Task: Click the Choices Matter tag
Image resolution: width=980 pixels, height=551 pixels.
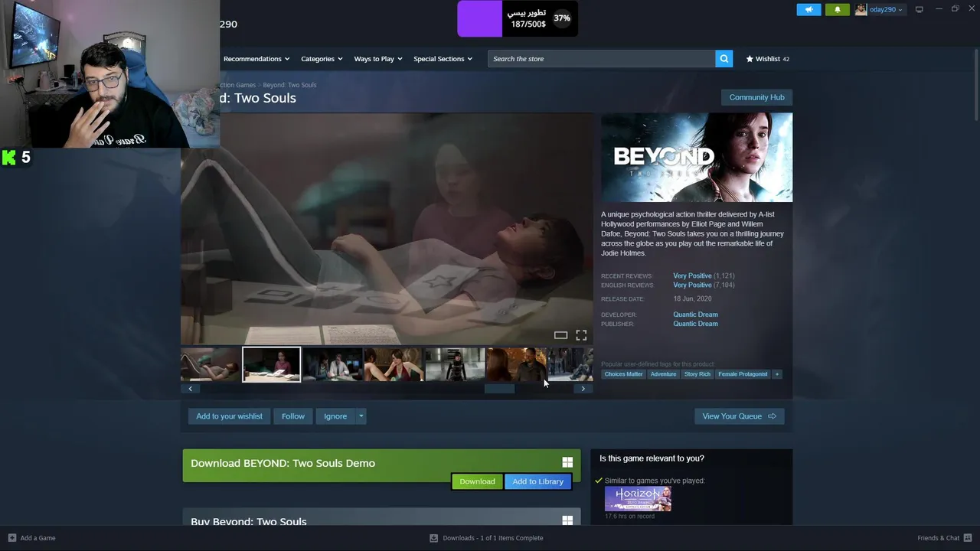Action: coord(623,374)
